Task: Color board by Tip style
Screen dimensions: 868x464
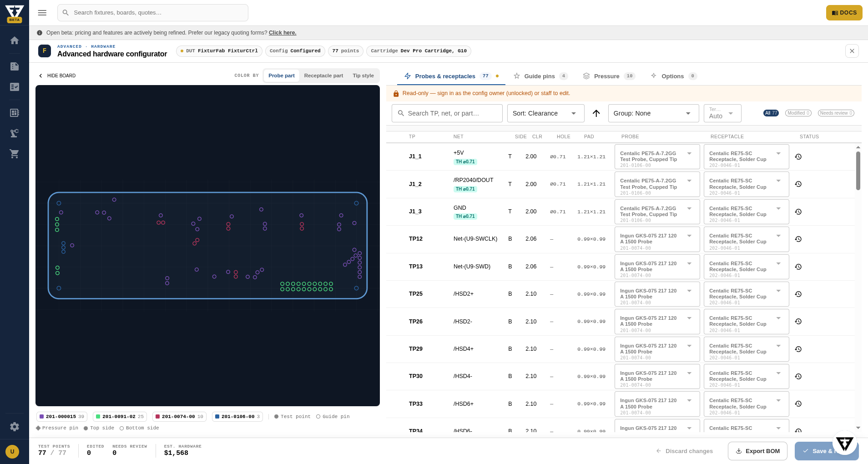Action: point(363,76)
